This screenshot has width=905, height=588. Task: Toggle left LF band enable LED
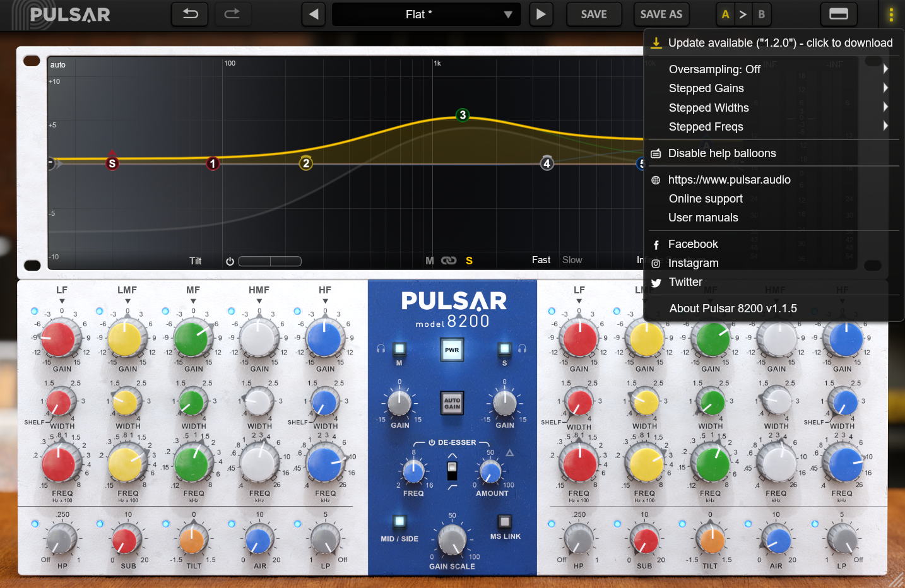(x=34, y=311)
